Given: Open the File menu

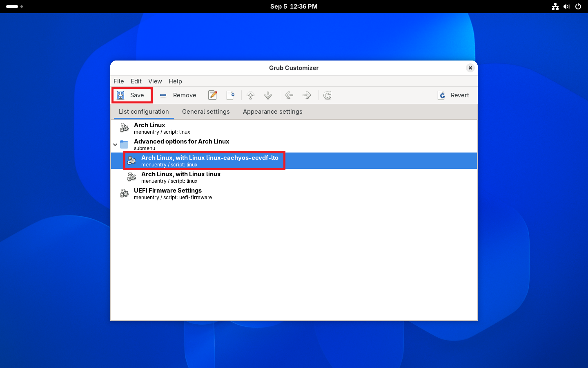Looking at the screenshot, I should click(119, 81).
